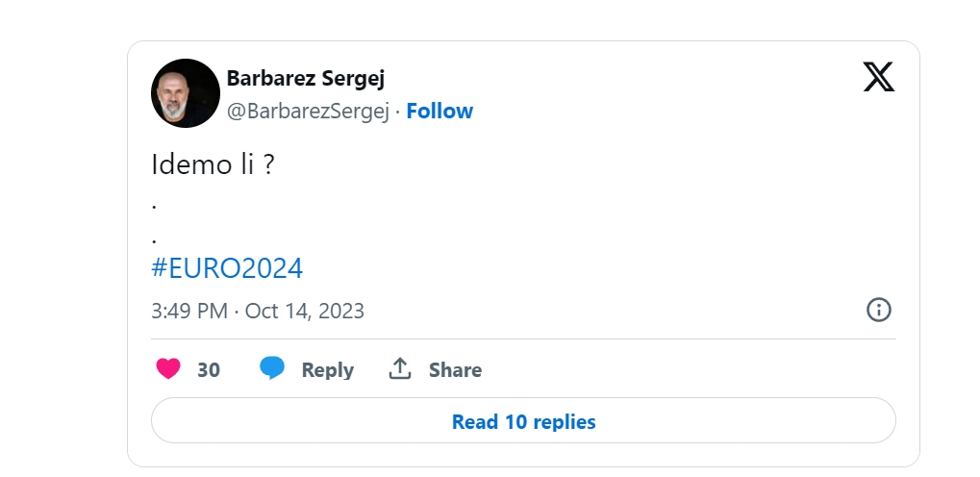The width and height of the screenshot is (980, 477).
Task: Open Barbarez Sergej profile avatar
Action: [186, 93]
